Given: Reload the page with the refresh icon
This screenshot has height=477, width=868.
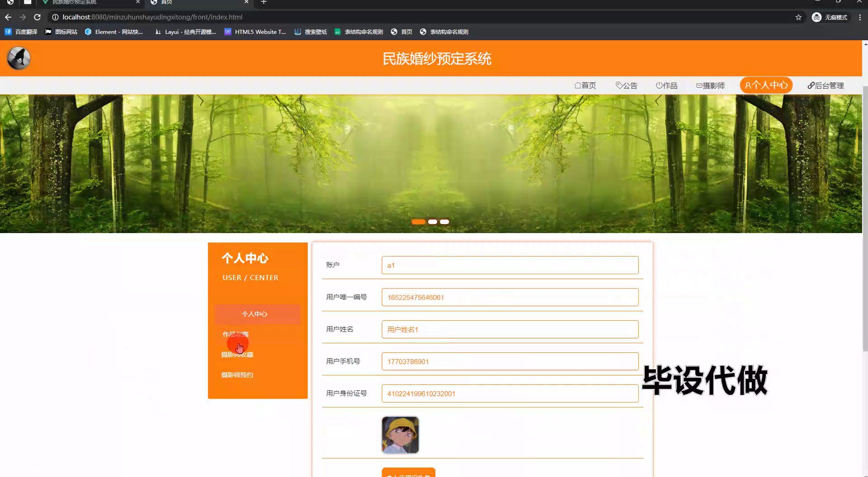Looking at the screenshot, I should (x=38, y=17).
